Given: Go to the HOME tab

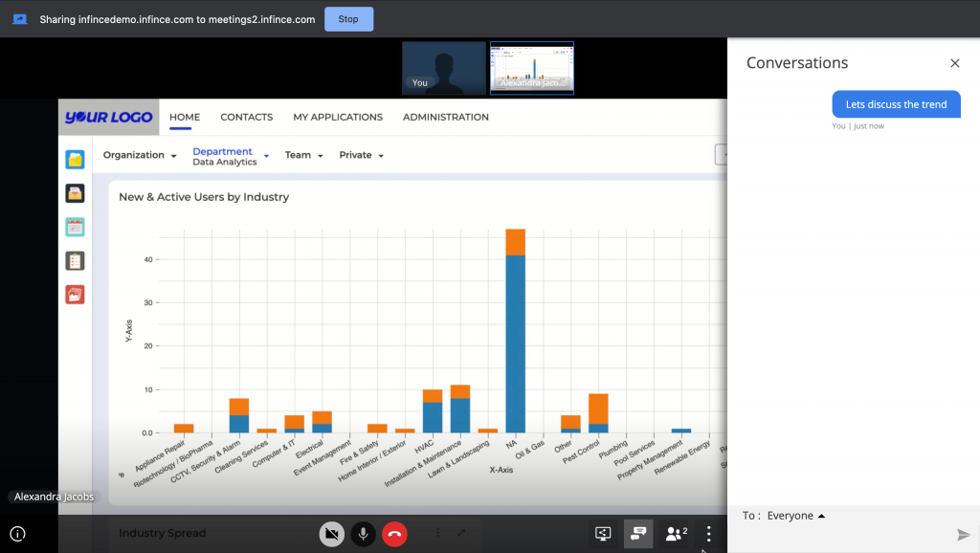Looking at the screenshot, I should click(185, 117).
